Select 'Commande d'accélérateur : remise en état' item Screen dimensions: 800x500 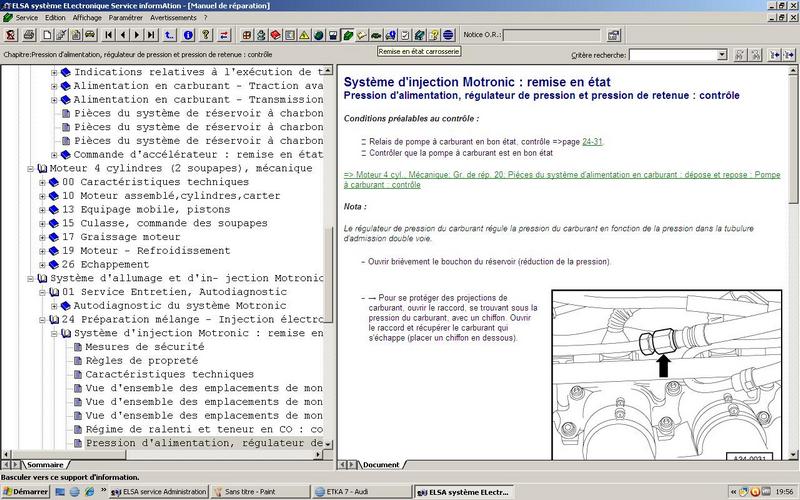point(198,155)
